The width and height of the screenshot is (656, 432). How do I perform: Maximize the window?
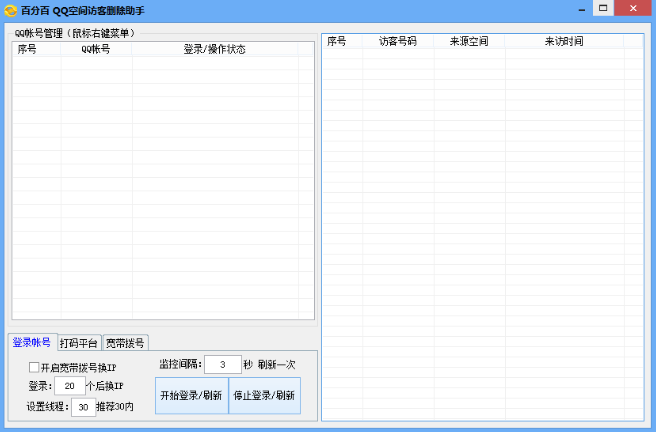pyautogui.click(x=603, y=8)
